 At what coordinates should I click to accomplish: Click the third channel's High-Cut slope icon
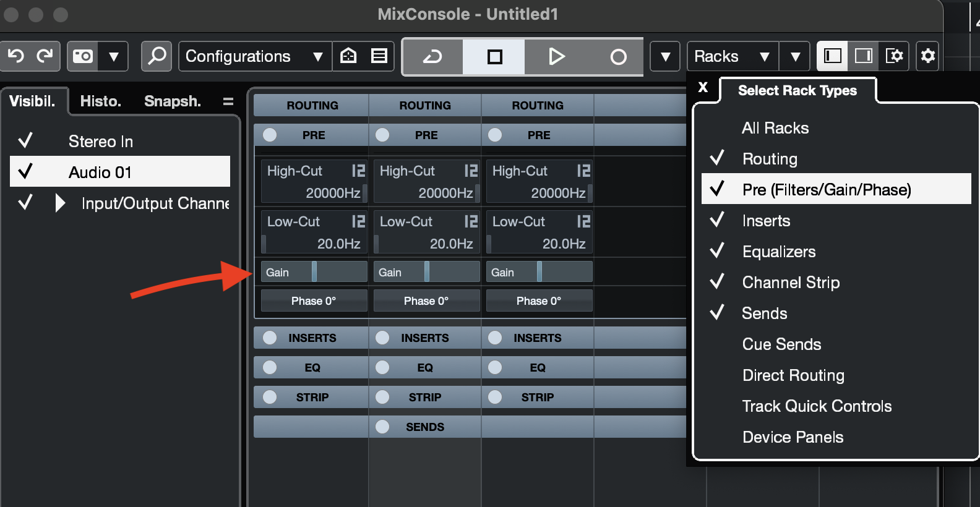click(x=584, y=171)
